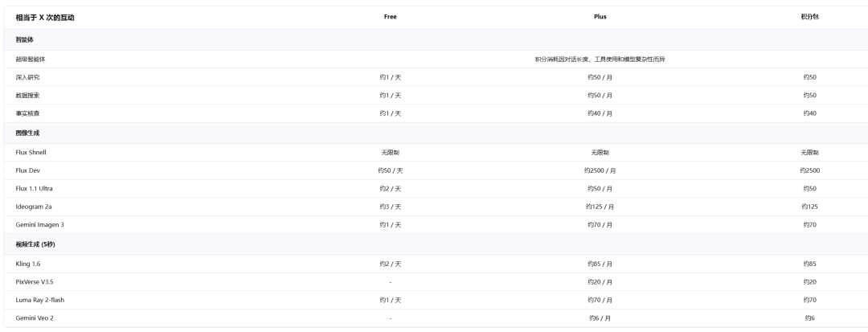The height and width of the screenshot is (332, 868).
Task: Select the 'Luma Ray 2-flash' row label
Action: 40,300
